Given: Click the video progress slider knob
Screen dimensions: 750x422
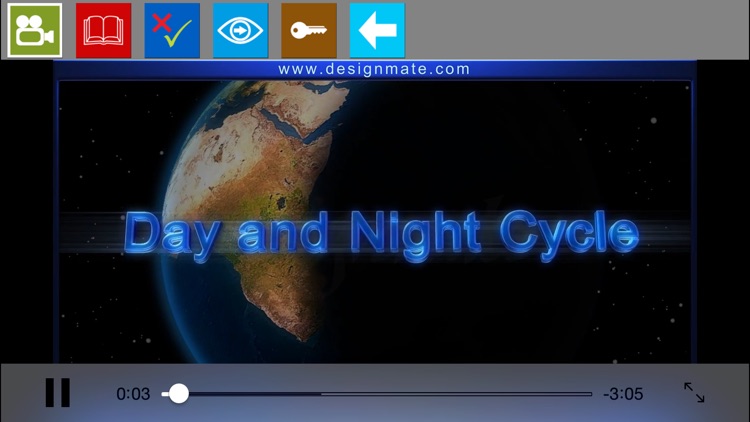Looking at the screenshot, I should 178,394.
